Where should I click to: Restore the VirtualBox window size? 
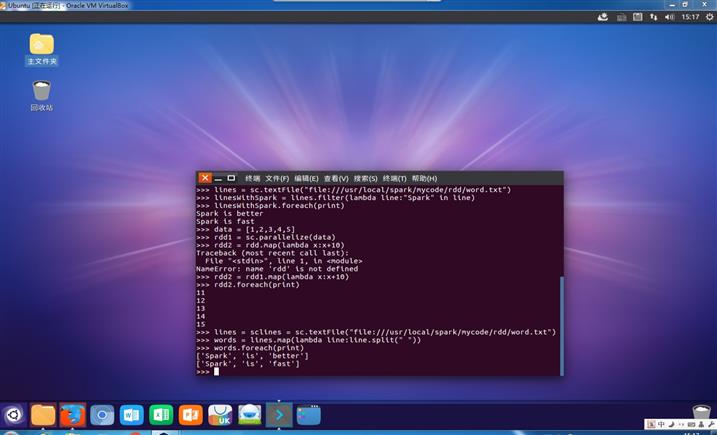tap(685, 5)
